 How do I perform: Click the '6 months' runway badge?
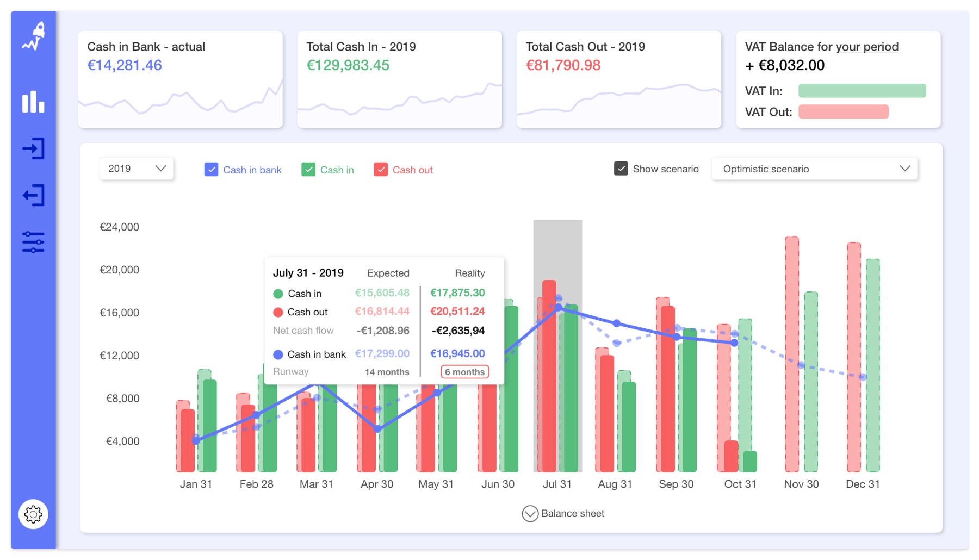(464, 372)
